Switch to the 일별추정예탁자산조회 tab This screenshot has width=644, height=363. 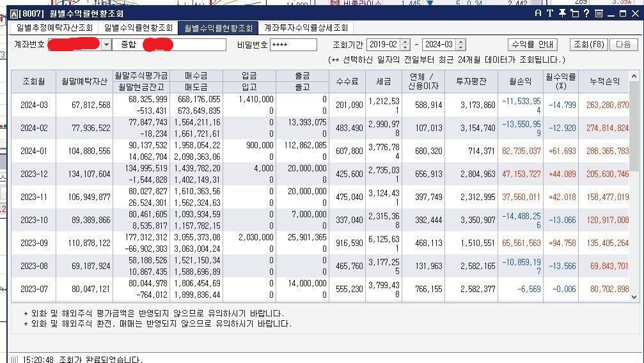pyautogui.click(x=54, y=28)
